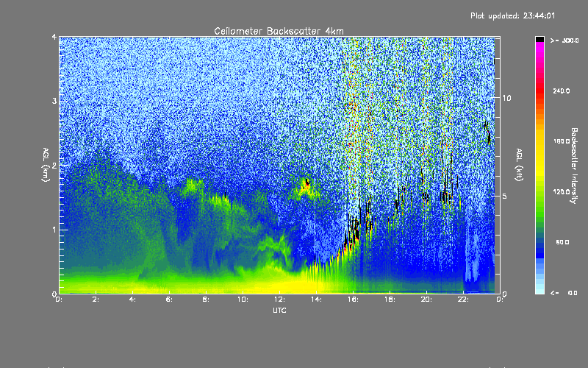
Task: Click the 4 km tick label on left axis
Action: [54, 38]
